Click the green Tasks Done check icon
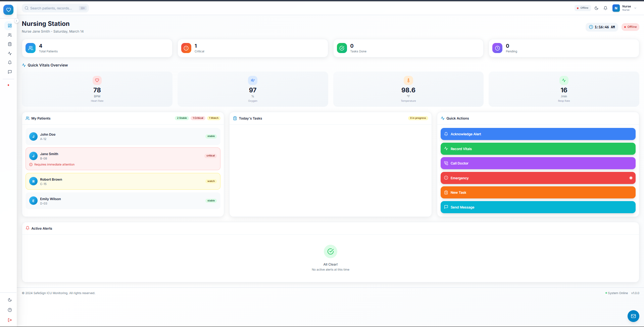 click(342, 48)
